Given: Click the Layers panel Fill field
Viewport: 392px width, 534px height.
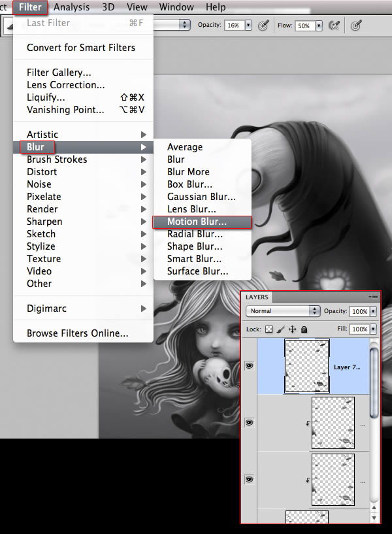Looking at the screenshot, I should click(360, 329).
